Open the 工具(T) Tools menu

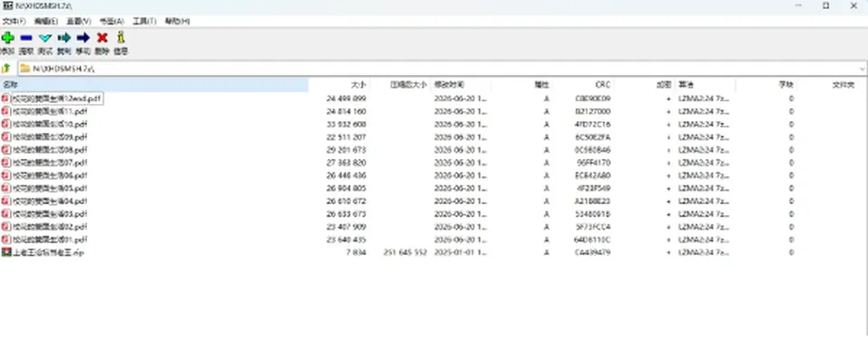click(x=145, y=21)
